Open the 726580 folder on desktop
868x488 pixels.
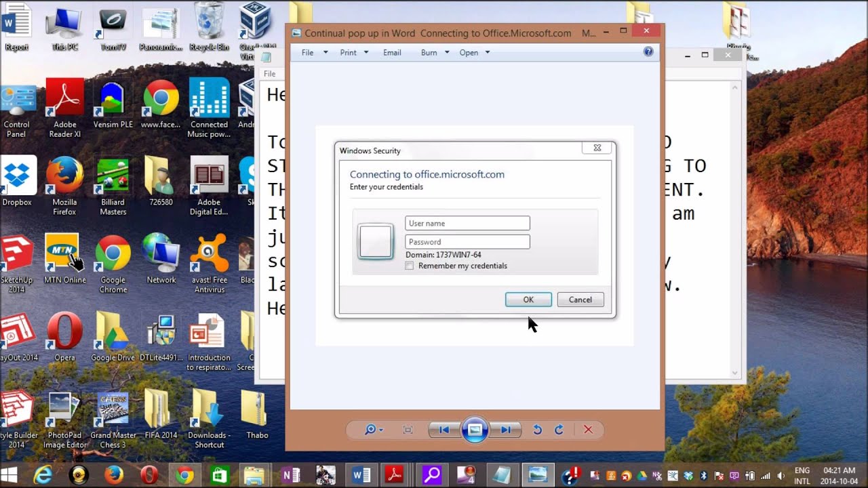point(161,181)
